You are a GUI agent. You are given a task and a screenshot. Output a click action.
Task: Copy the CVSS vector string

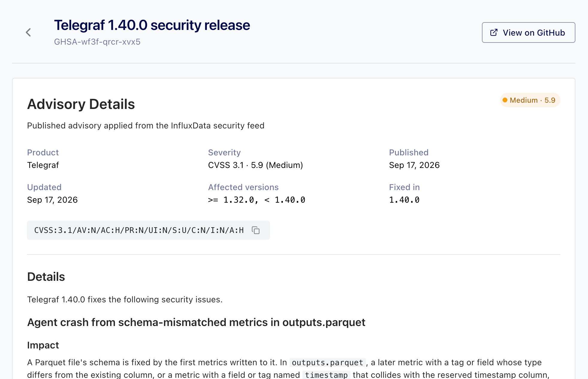point(256,230)
